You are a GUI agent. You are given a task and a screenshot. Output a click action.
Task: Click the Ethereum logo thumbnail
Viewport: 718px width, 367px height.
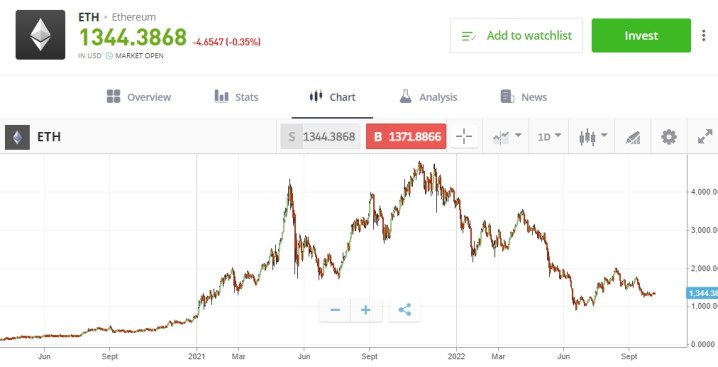coord(40,35)
